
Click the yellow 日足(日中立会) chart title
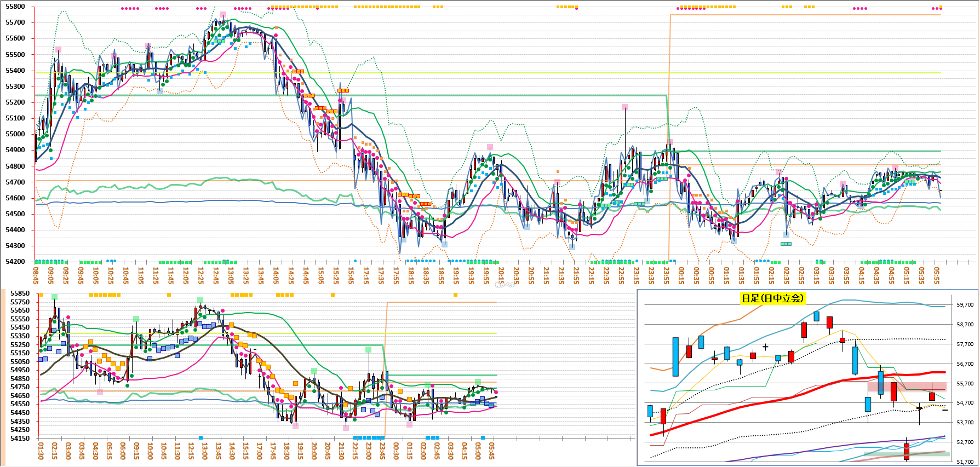772,298
